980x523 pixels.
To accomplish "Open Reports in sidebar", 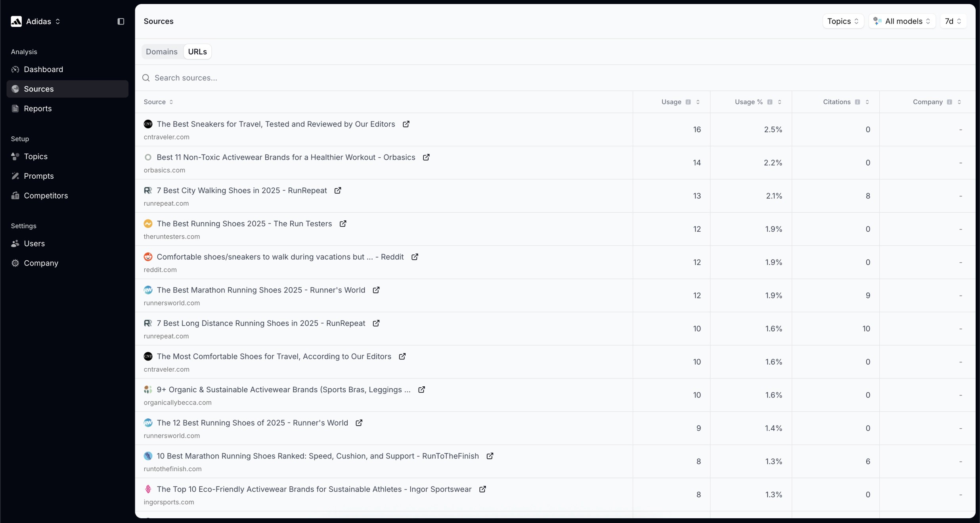I will tap(67, 109).
